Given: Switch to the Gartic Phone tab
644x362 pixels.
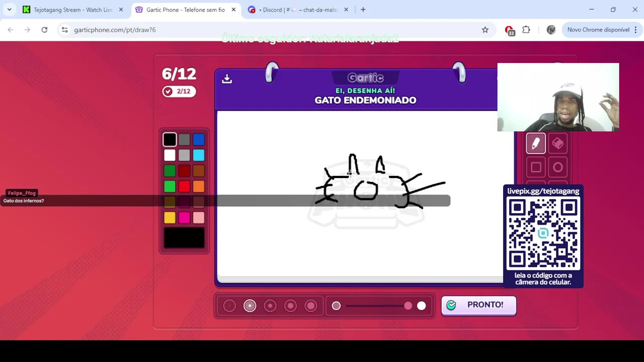Looking at the screenshot, I should pos(186,10).
